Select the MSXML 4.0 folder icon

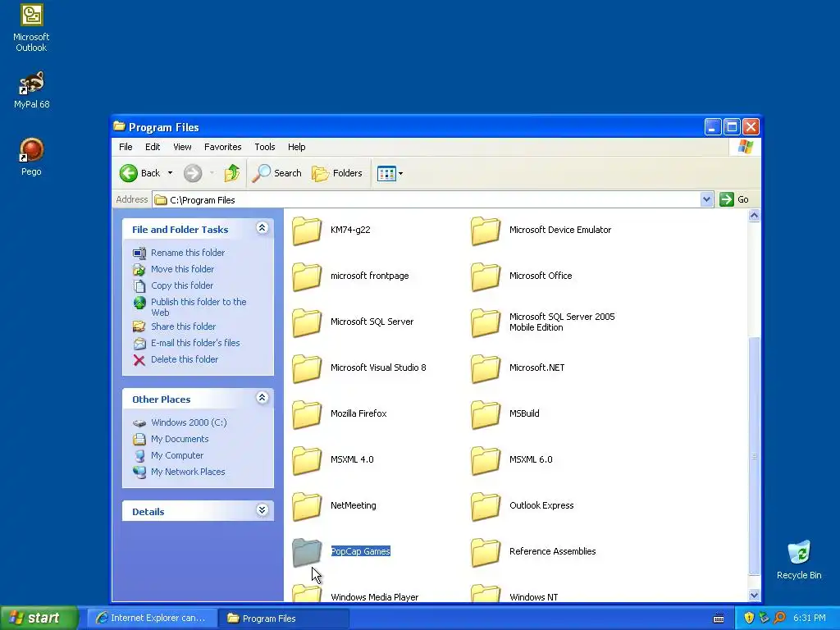click(x=307, y=460)
